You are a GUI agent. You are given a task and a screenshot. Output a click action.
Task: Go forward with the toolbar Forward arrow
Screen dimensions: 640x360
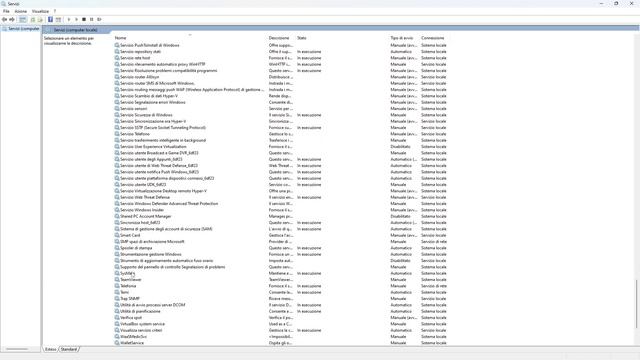[x=12, y=20]
